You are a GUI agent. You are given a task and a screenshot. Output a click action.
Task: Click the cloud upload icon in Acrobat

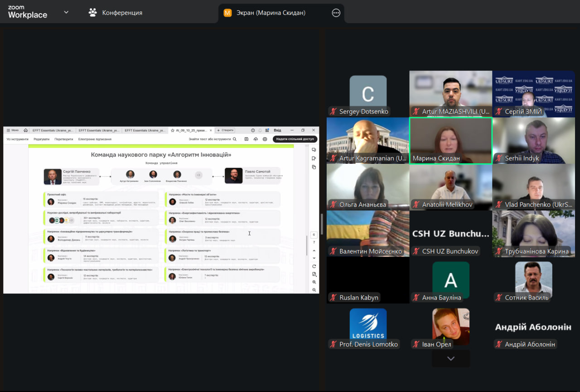(256, 139)
